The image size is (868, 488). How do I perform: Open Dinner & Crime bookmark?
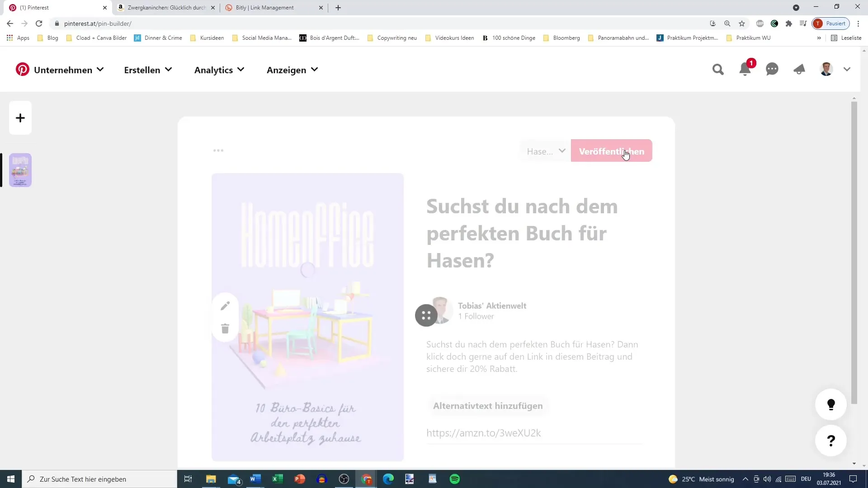[x=158, y=38]
